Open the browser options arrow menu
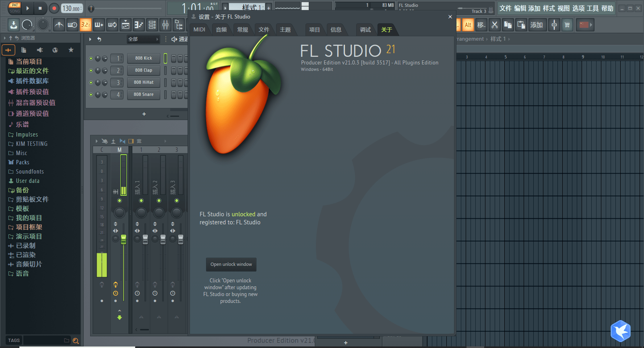The height and width of the screenshot is (348, 644). 4,38
